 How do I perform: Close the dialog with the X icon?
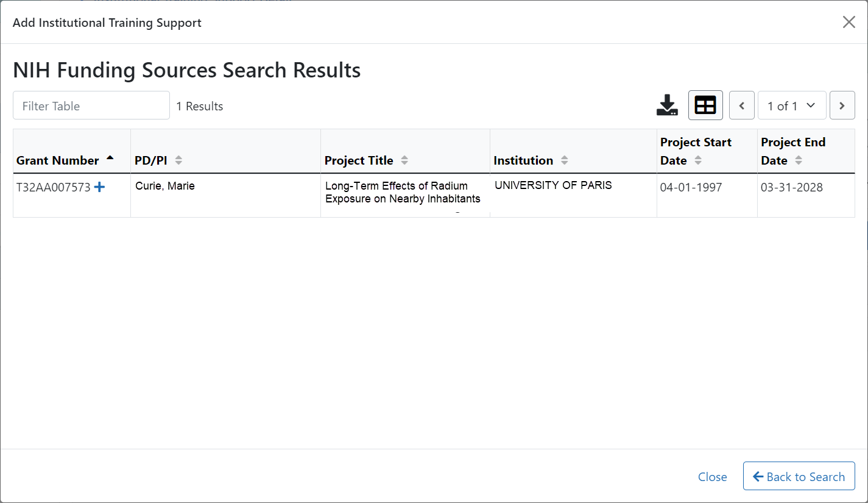pyautogui.click(x=849, y=22)
